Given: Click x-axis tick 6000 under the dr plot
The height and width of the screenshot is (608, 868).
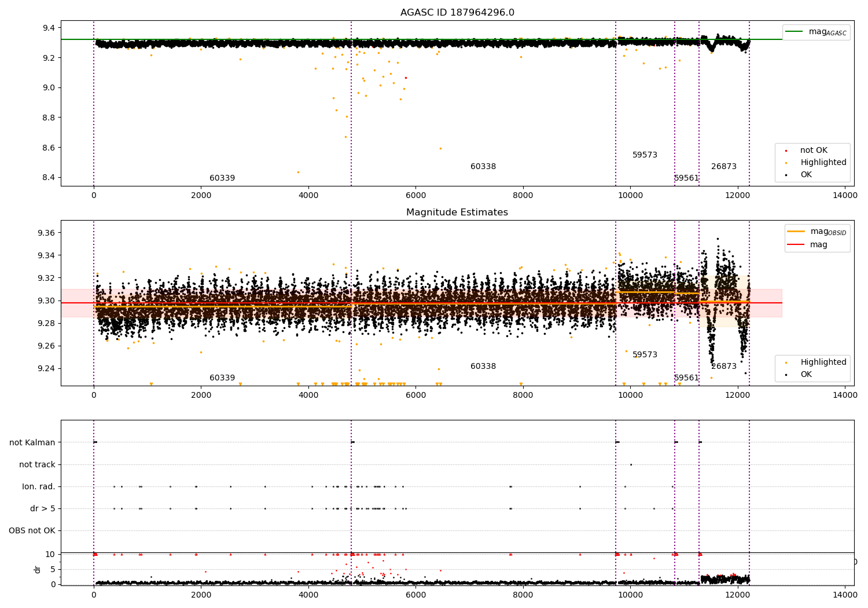Looking at the screenshot, I should (x=415, y=595).
